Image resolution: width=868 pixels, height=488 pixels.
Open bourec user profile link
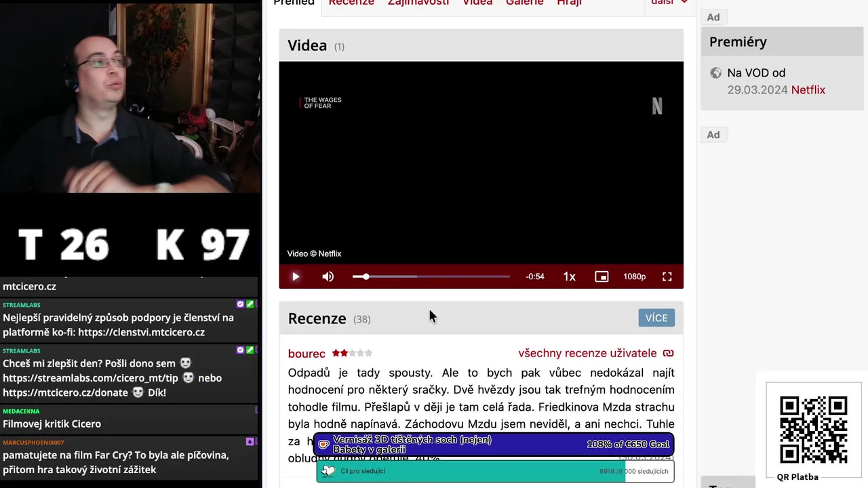pos(307,353)
